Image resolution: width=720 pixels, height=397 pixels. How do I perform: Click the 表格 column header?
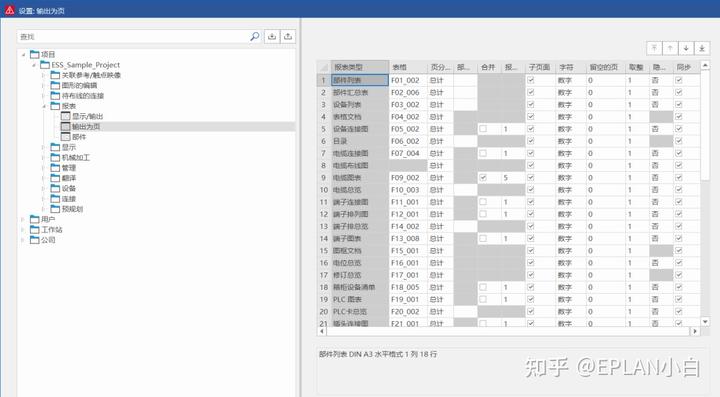point(408,67)
